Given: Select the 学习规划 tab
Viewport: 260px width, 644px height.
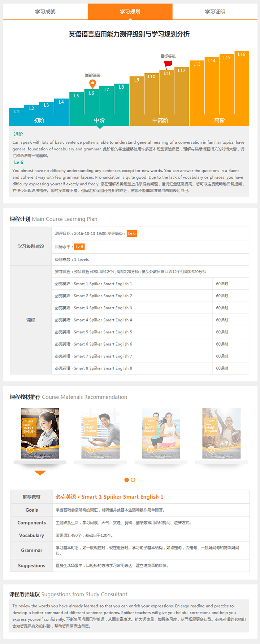Looking at the screenshot, I should (130, 12).
